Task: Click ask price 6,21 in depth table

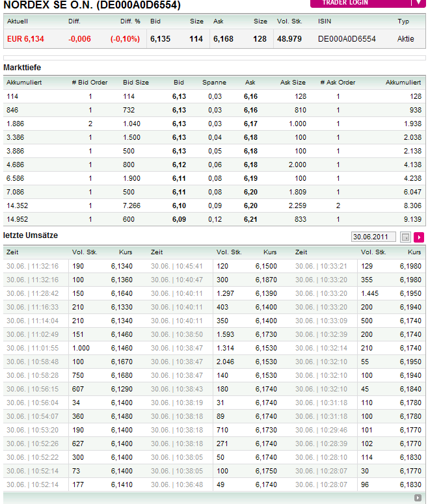Action: pos(250,219)
